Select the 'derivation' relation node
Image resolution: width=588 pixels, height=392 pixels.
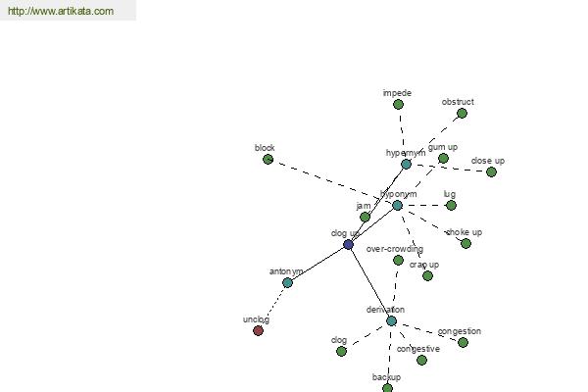click(x=391, y=320)
